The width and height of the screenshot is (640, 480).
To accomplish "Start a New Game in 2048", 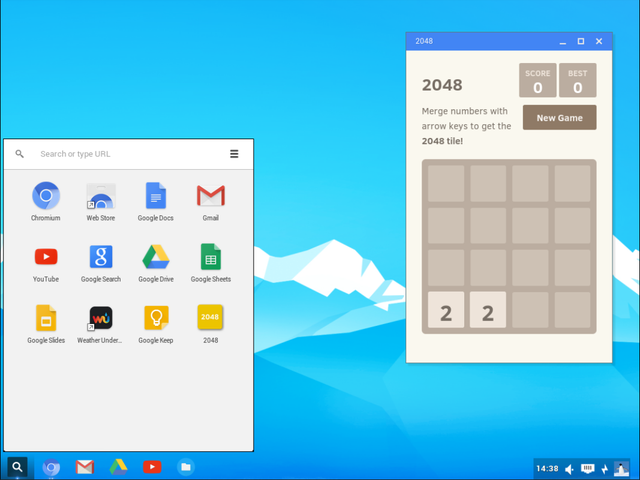I will click(559, 118).
